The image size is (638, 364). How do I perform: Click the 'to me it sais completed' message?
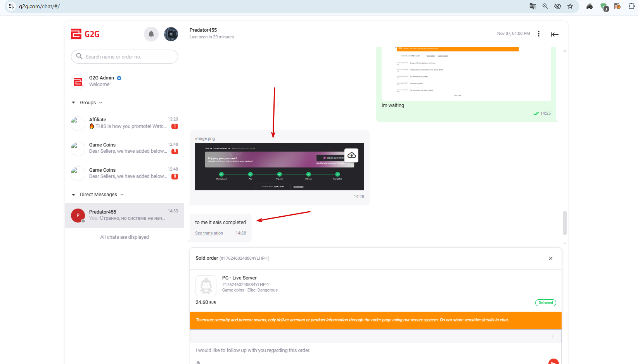220,223
